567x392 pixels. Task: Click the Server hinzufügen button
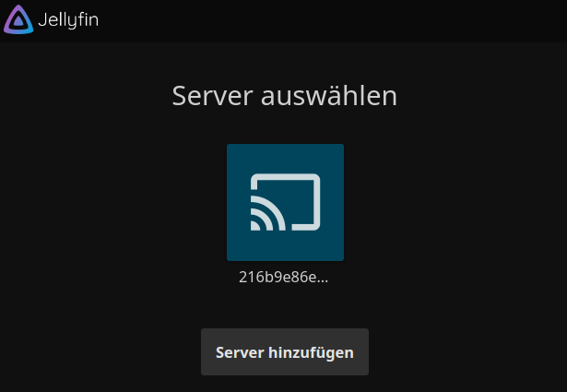(x=285, y=351)
